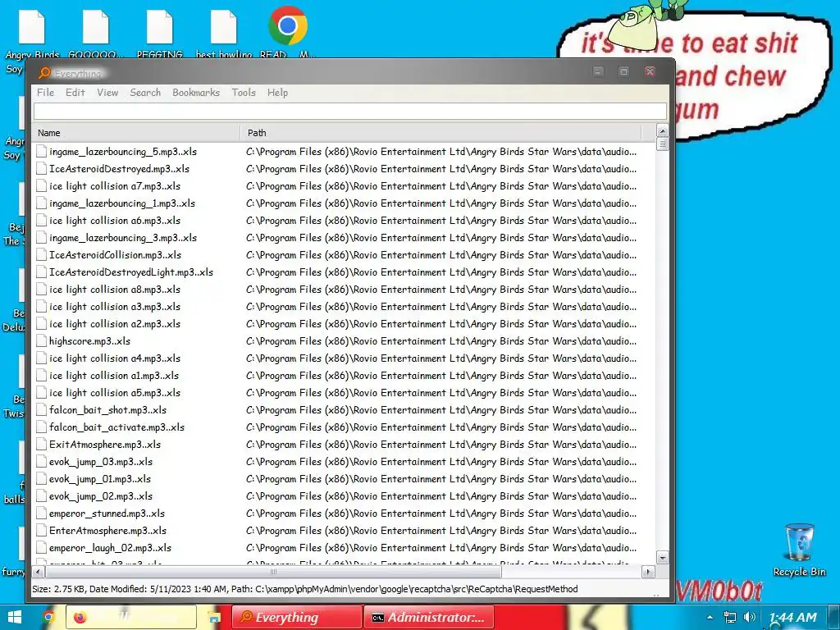Click path cell of emperor_stunned.mp3..xls row
The image size is (840, 630).
(x=441, y=514)
